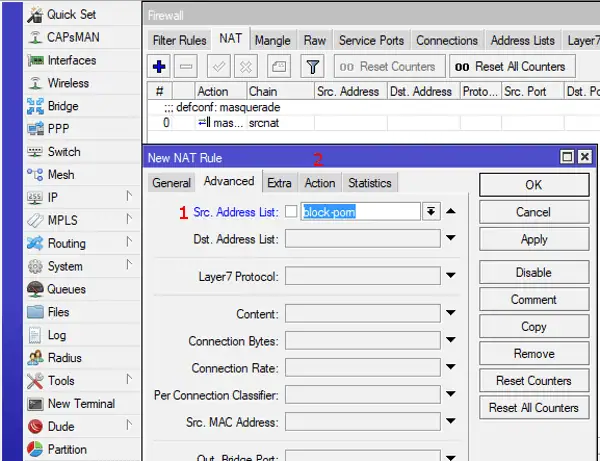
Task: Click the Apply button
Action: pyautogui.click(x=534, y=239)
